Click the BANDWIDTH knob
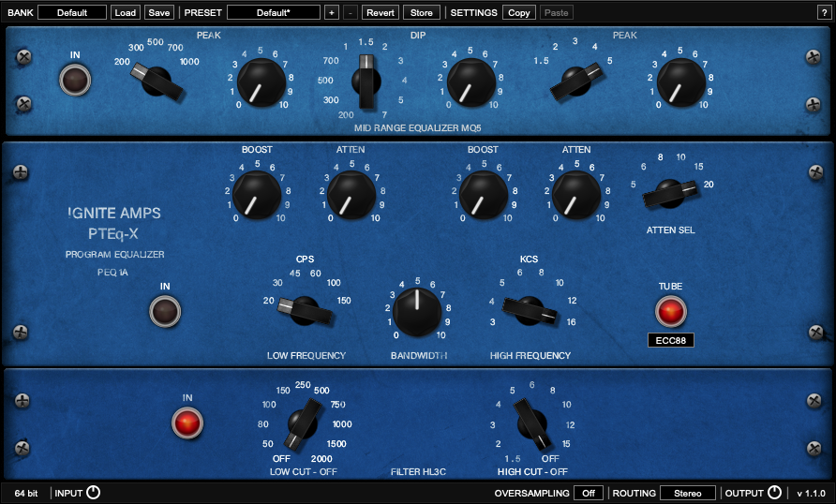This screenshot has height=504, width=836. (x=417, y=312)
